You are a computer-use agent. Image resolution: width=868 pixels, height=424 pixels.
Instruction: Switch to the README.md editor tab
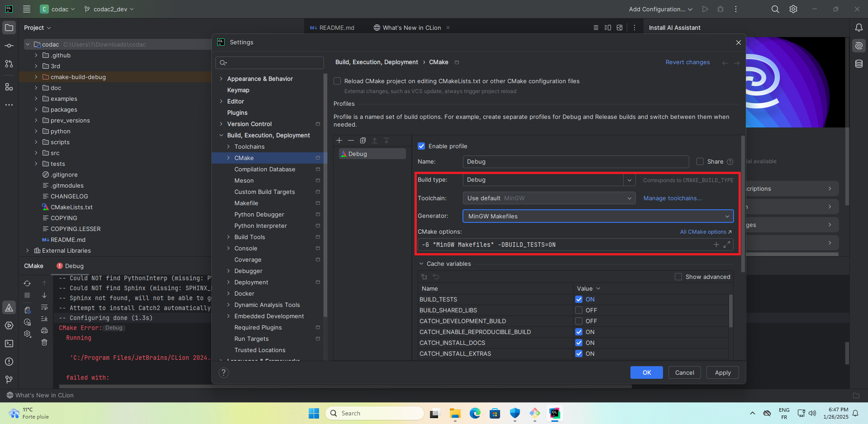coord(333,28)
